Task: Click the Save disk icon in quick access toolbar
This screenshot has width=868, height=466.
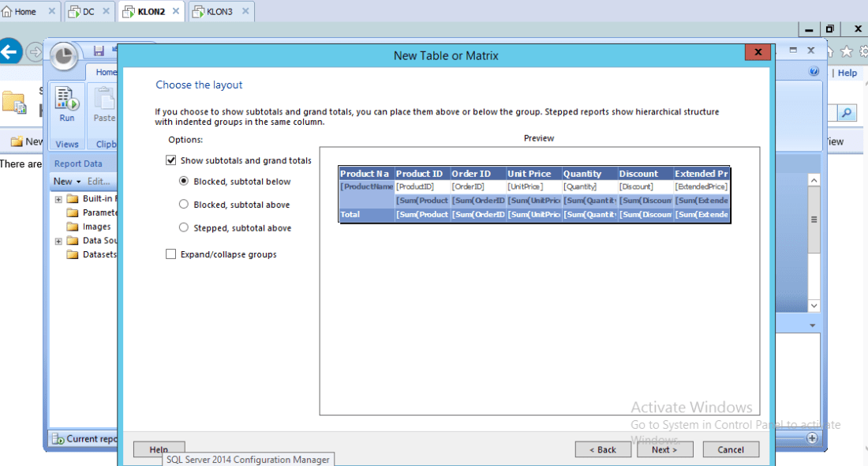Action: 99,51
